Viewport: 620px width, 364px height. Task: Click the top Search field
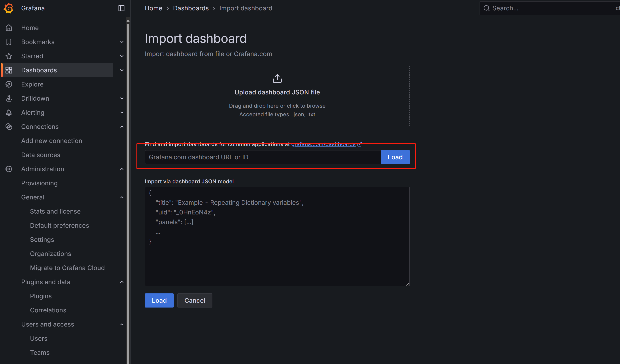coord(550,8)
